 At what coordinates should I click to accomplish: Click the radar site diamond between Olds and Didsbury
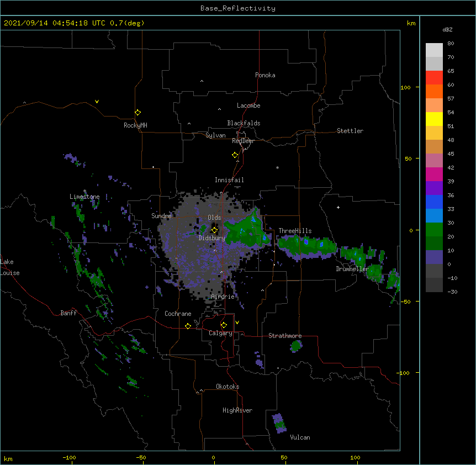[x=214, y=230]
